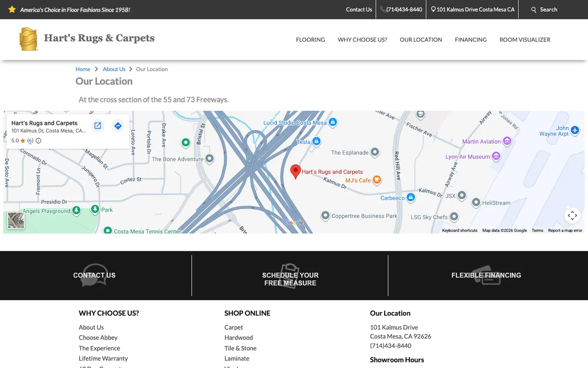Image resolution: width=588 pixels, height=368 pixels.
Task: Click the FLEXIBLE FINANCING banner
Action: 486,275
